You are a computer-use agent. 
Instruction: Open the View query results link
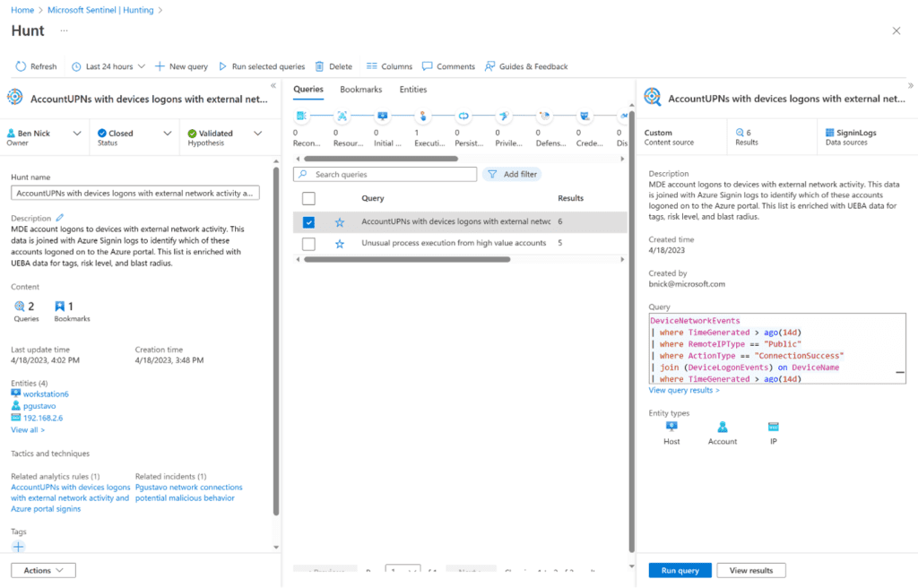click(683, 390)
